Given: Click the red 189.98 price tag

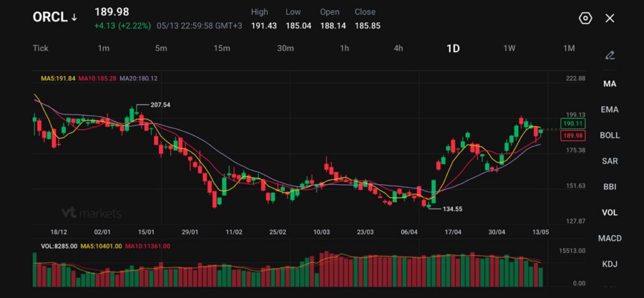Looking at the screenshot, I should click(573, 136).
